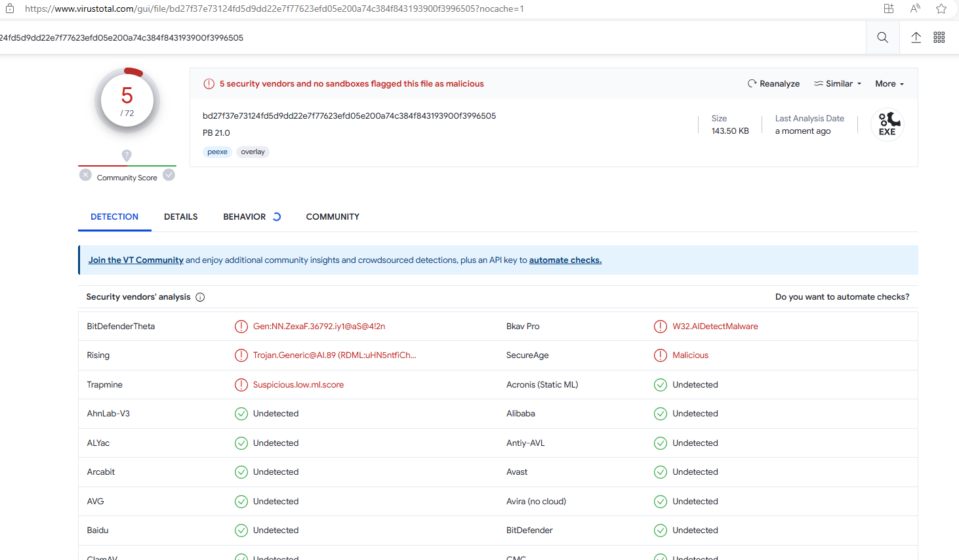Switch to the DETAILS tab
959x560 pixels.
[x=180, y=217]
